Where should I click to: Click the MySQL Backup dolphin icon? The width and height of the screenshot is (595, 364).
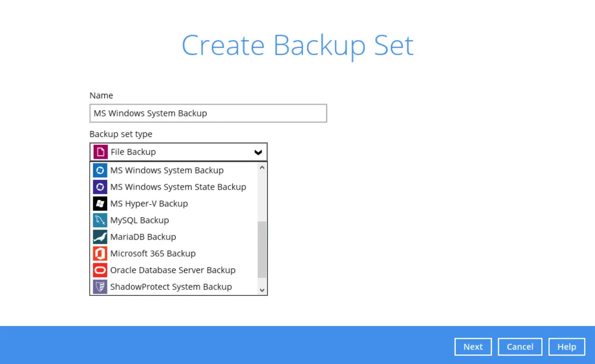point(100,220)
